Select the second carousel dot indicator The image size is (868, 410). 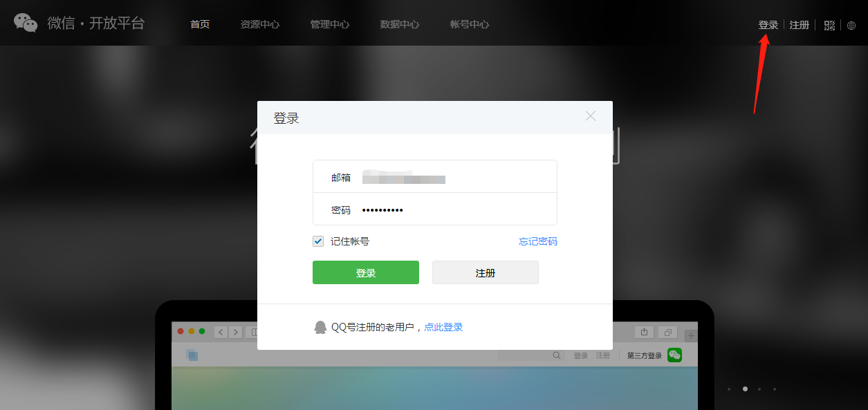click(x=745, y=389)
